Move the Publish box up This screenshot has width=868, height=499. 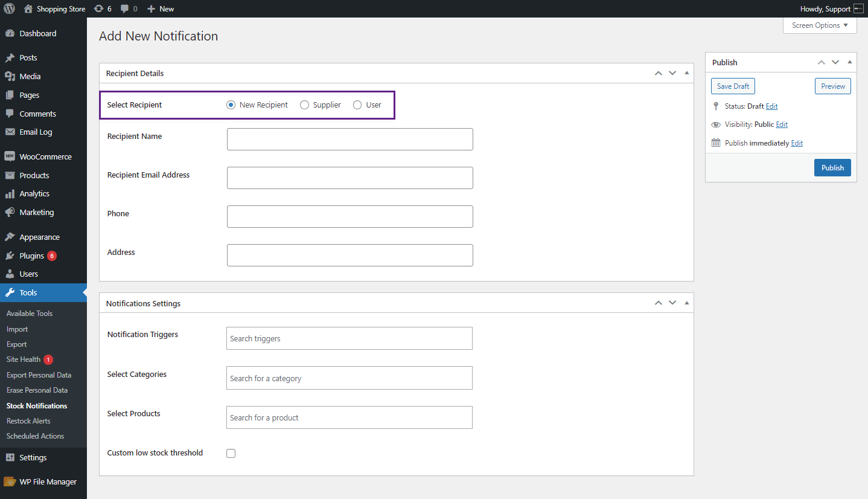pyautogui.click(x=822, y=62)
